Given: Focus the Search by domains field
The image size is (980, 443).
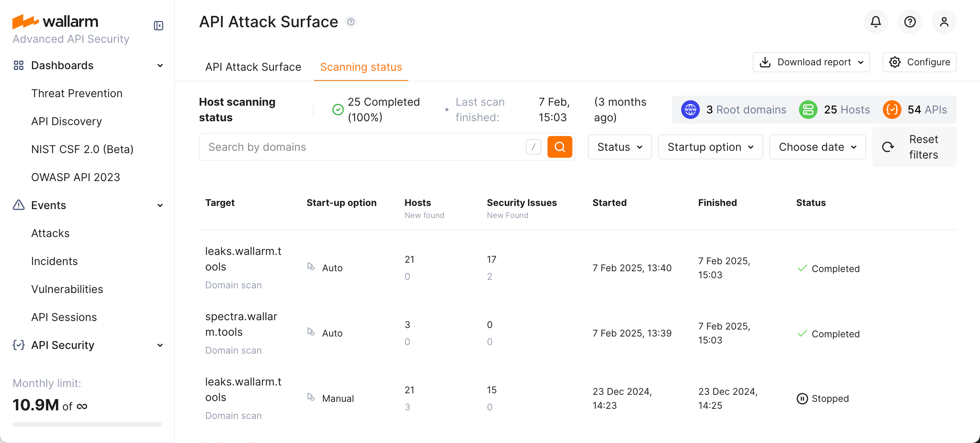Looking at the screenshot, I should point(361,147).
